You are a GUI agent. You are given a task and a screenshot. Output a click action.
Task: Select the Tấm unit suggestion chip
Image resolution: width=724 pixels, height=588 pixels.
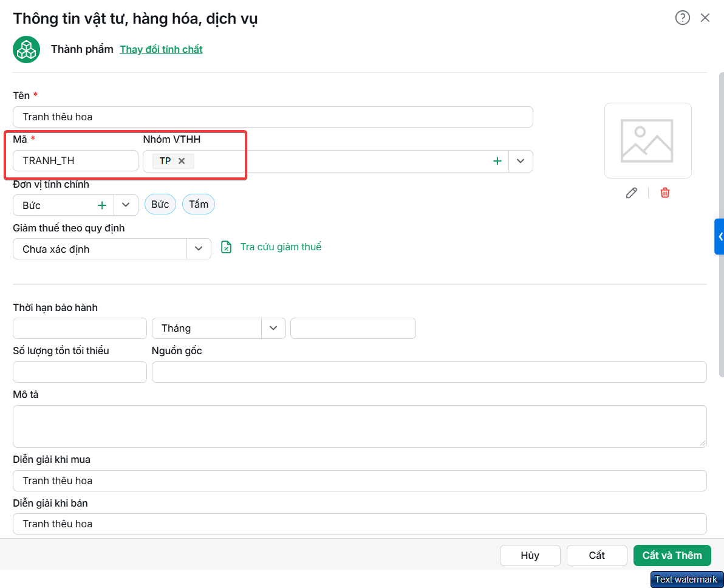199,204
